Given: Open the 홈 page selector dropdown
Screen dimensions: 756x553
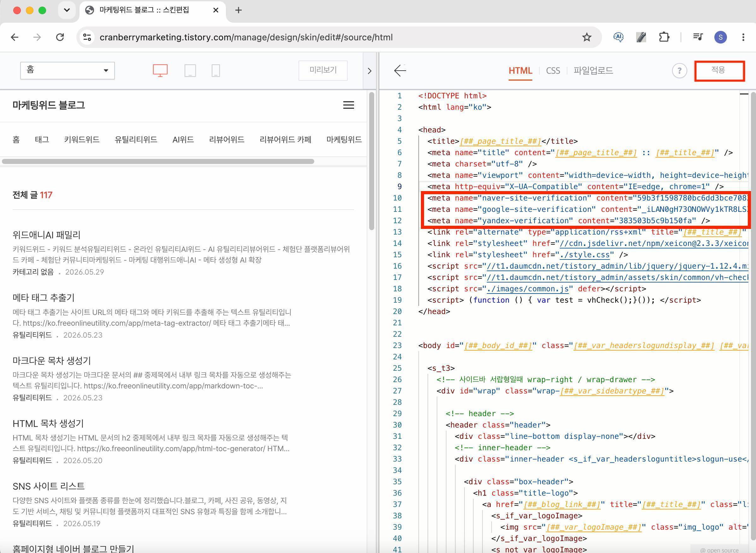Looking at the screenshot, I should click(x=67, y=70).
